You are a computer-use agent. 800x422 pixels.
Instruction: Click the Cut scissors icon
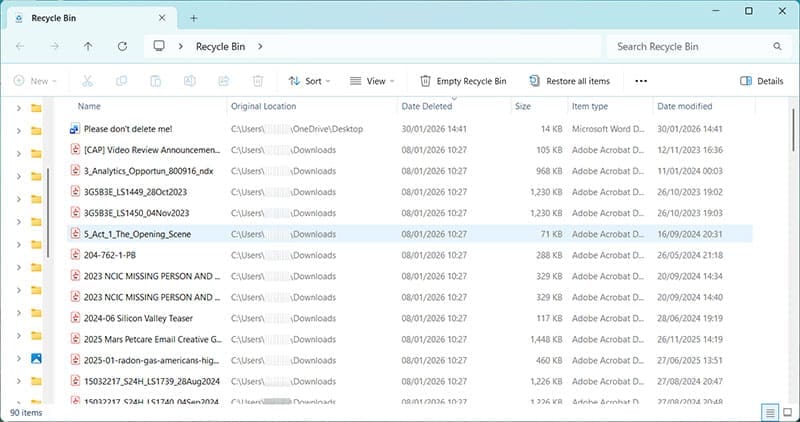coord(87,81)
